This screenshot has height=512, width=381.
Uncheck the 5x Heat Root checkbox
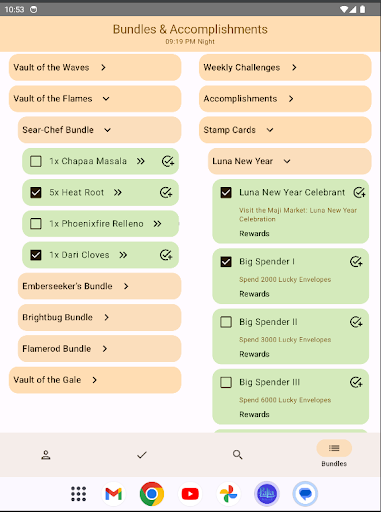[x=36, y=192]
